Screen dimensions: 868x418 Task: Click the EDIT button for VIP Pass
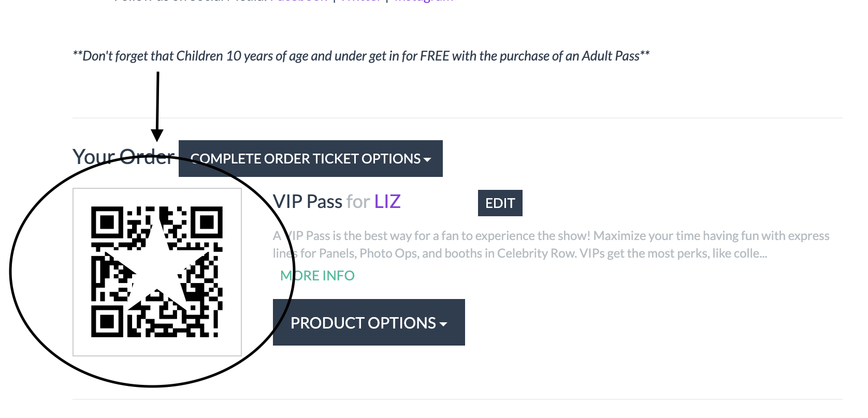[x=500, y=203]
